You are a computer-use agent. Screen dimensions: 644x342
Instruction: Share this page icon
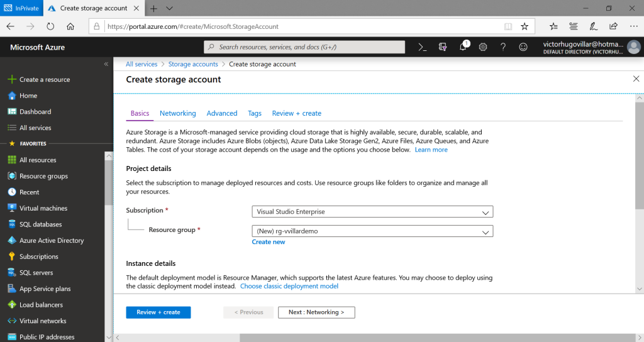613,26
